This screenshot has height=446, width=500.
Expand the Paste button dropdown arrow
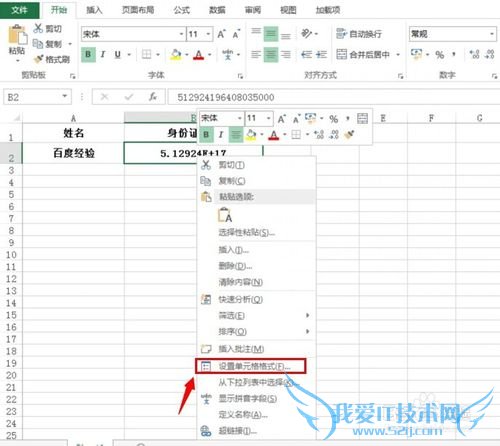17,61
